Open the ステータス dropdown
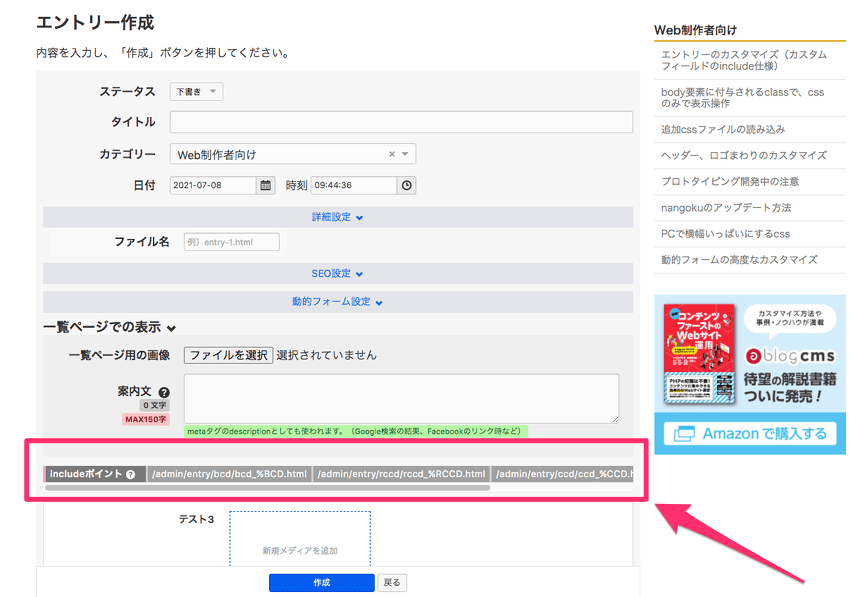Screen dimensions: 858x597 [x=196, y=92]
